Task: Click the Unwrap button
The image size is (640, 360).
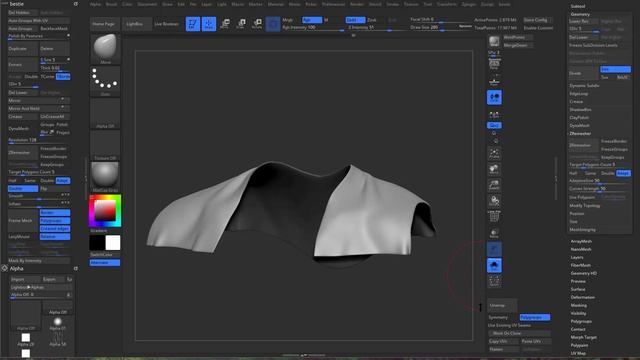Action: (x=502, y=305)
